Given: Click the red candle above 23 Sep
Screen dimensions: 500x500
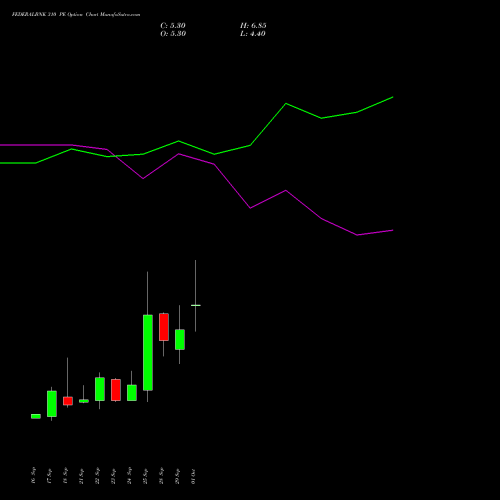Looking at the screenshot, I should (116, 390).
